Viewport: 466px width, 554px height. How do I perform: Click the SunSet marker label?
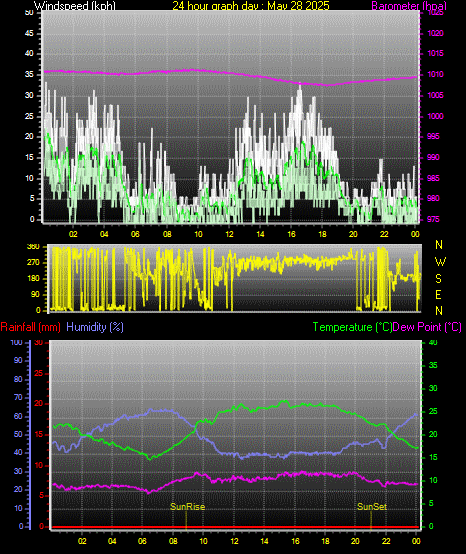(372, 507)
